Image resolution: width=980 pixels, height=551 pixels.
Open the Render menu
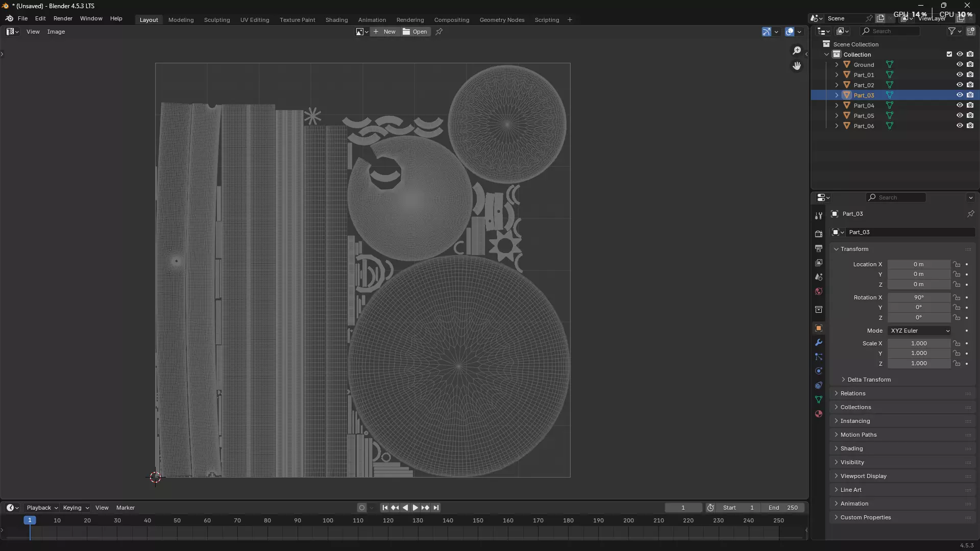(63, 18)
